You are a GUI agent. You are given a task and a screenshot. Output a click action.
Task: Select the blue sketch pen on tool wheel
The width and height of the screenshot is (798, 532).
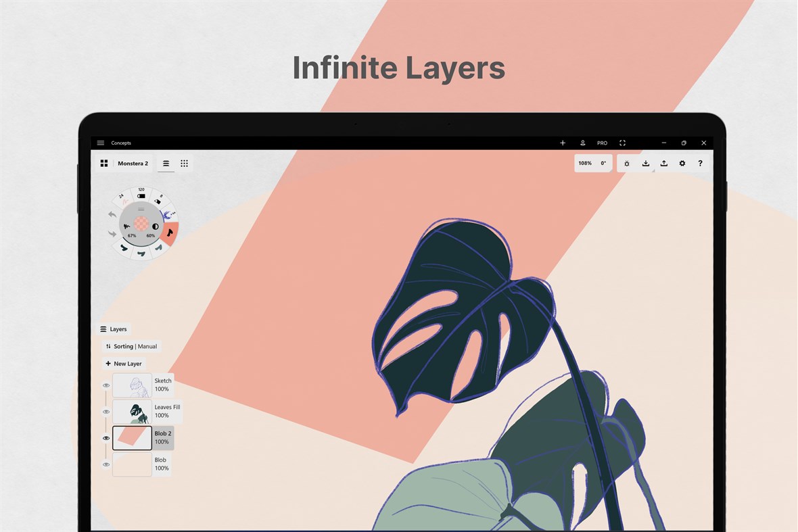pyautogui.click(x=170, y=215)
